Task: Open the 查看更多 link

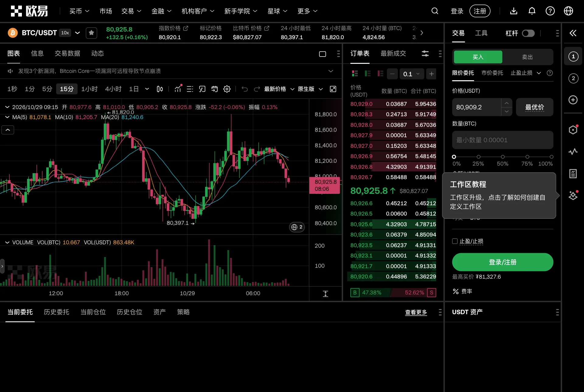Action: pos(416,312)
